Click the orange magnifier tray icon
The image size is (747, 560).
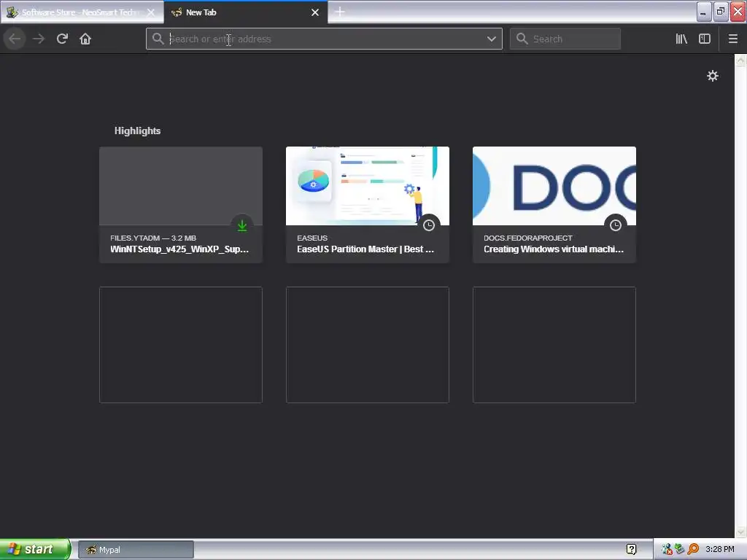[x=693, y=549]
